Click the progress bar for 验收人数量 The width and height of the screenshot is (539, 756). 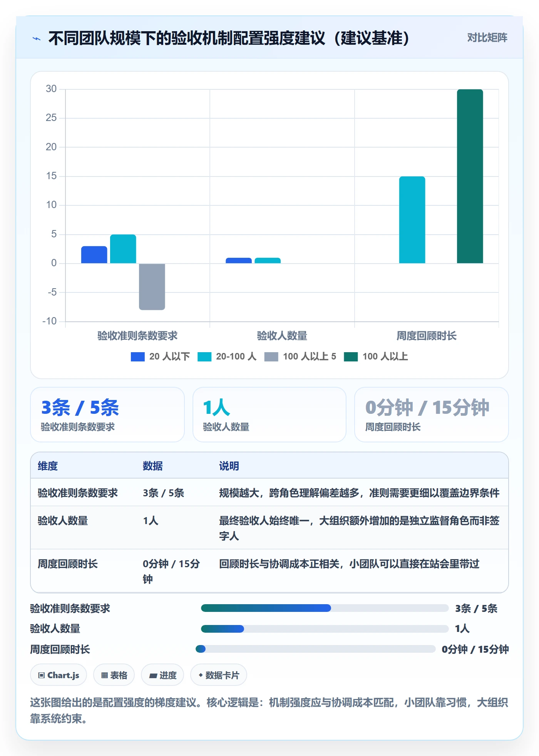point(325,629)
